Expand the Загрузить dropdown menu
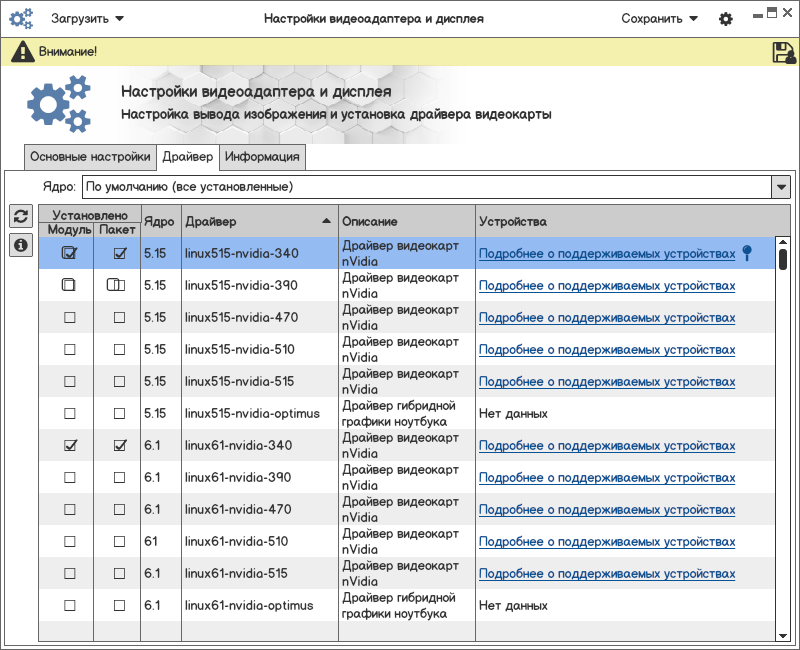This screenshot has height=650, width=800. (88, 19)
